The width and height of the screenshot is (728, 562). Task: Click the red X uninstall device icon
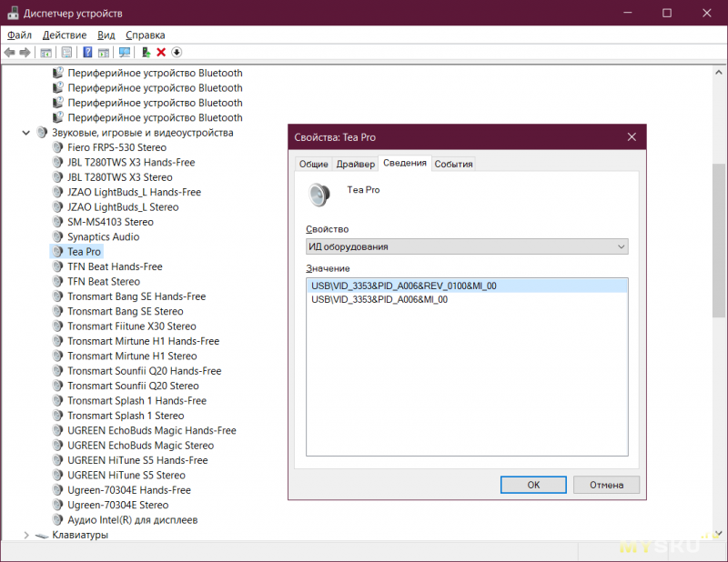tap(161, 53)
